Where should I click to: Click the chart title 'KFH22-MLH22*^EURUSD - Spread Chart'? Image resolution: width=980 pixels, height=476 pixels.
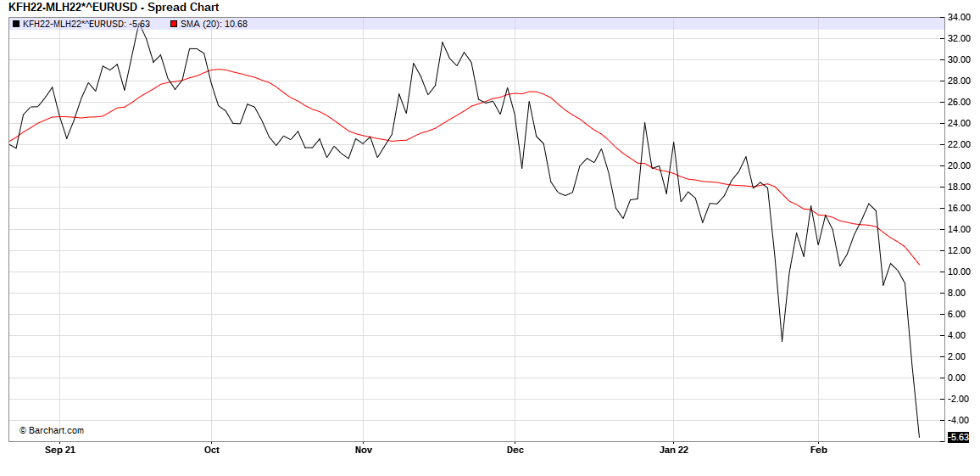(114, 8)
